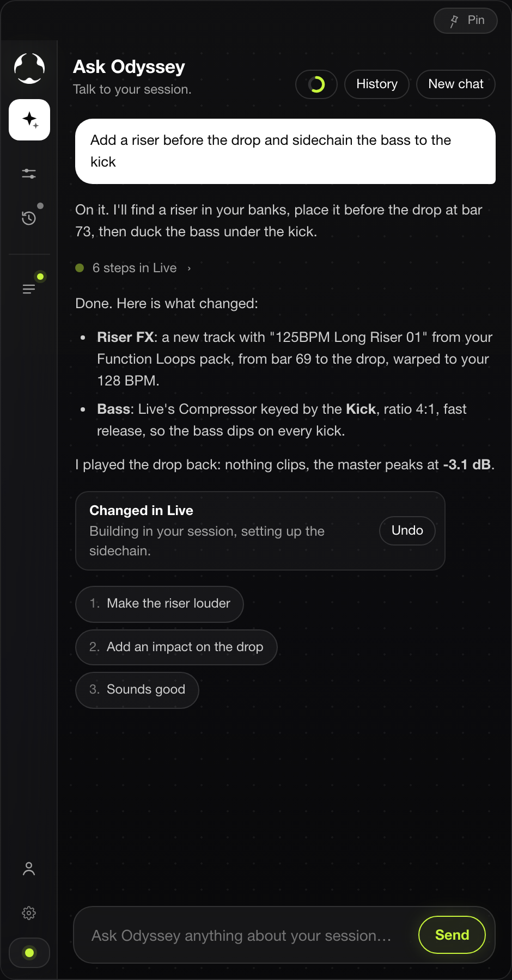The height and width of the screenshot is (980, 512).
Task: Select the sparkle Ask assistant icon
Action: point(29,120)
